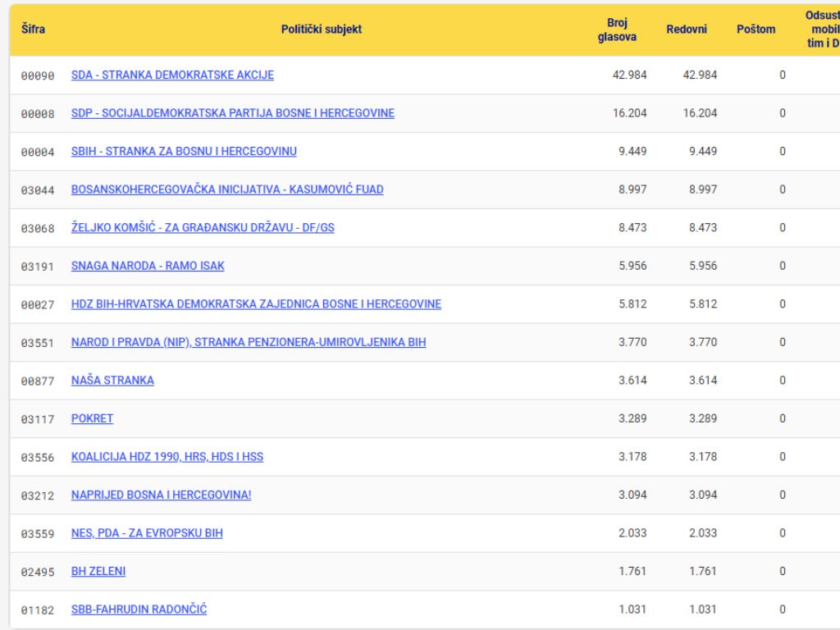Image resolution: width=840 pixels, height=630 pixels.
Task: Click SDA vote count 42.984 in Broj glasova
Action: pyautogui.click(x=629, y=75)
